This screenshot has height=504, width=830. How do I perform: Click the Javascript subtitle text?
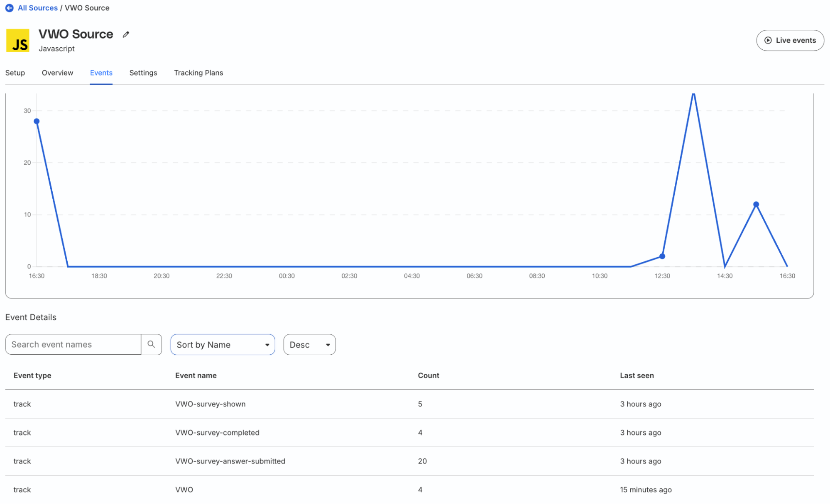pyautogui.click(x=56, y=49)
